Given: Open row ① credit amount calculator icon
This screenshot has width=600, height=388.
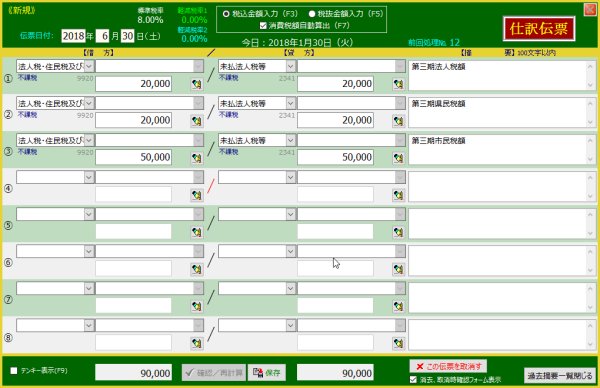Looking at the screenshot, I should [x=398, y=84].
